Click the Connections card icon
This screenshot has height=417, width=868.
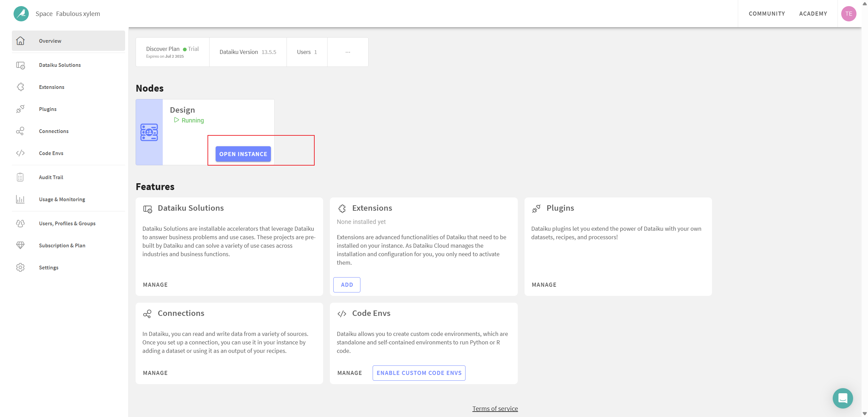pyautogui.click(x=147, y=314)
